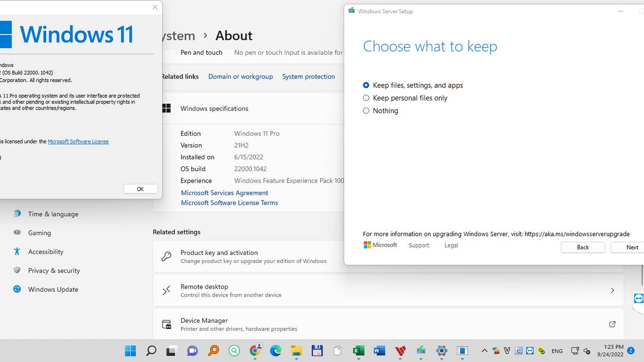
Task: Open the clock showing 1:23 PM
Action: pyautogui.click(x=610, y=350)
